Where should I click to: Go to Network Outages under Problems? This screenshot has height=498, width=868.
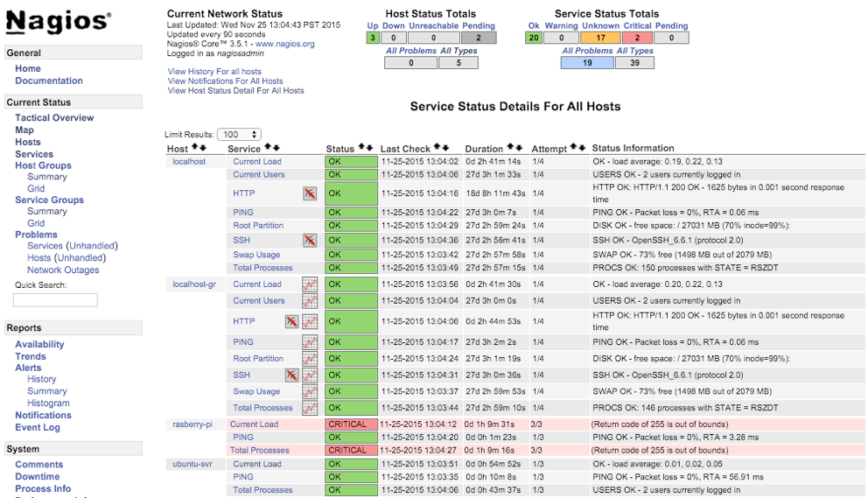[63, 270]
